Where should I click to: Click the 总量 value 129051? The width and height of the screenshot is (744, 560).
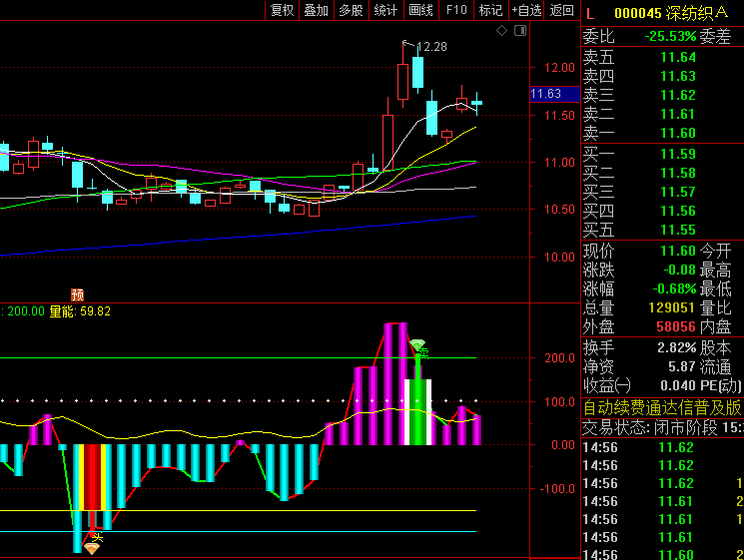pos(671,307)
